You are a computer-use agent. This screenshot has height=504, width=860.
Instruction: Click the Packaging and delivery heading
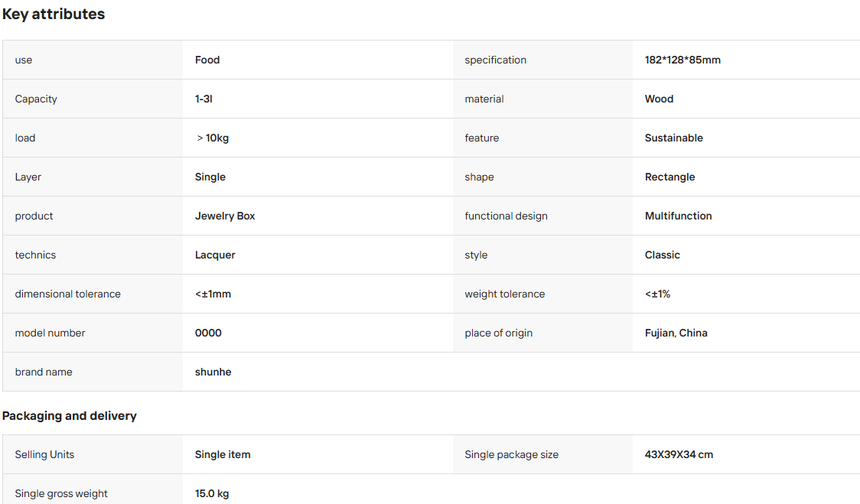pos(69,416)
